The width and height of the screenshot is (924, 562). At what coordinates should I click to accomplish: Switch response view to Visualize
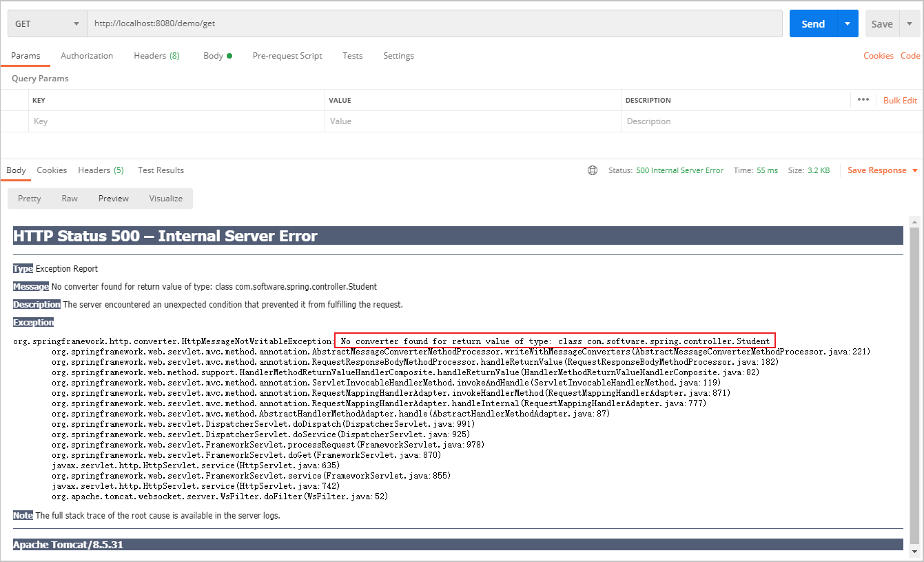[166, 199]
